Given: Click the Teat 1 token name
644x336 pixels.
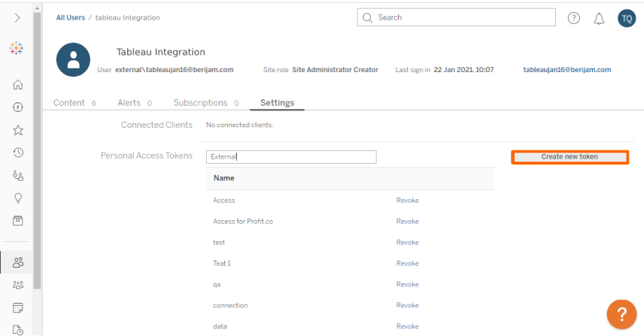Looking at the screenshot, I should pos(222,263).
